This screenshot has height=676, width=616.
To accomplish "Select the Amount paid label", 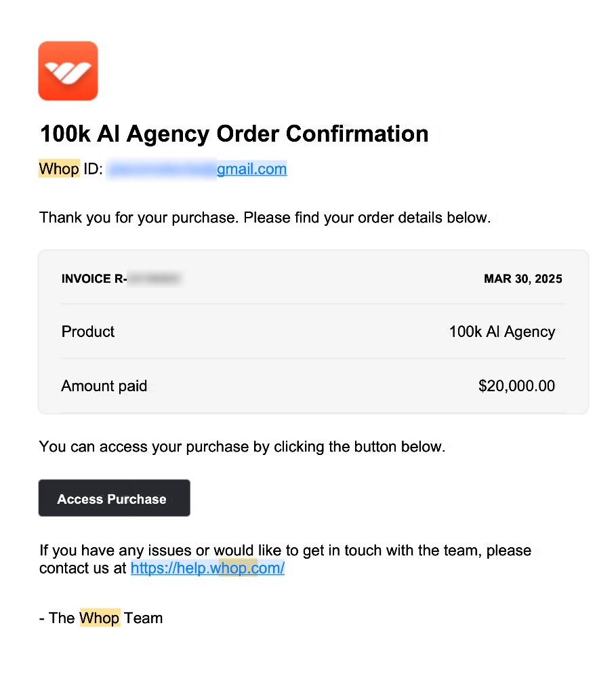I will click(x=104, y=386).
